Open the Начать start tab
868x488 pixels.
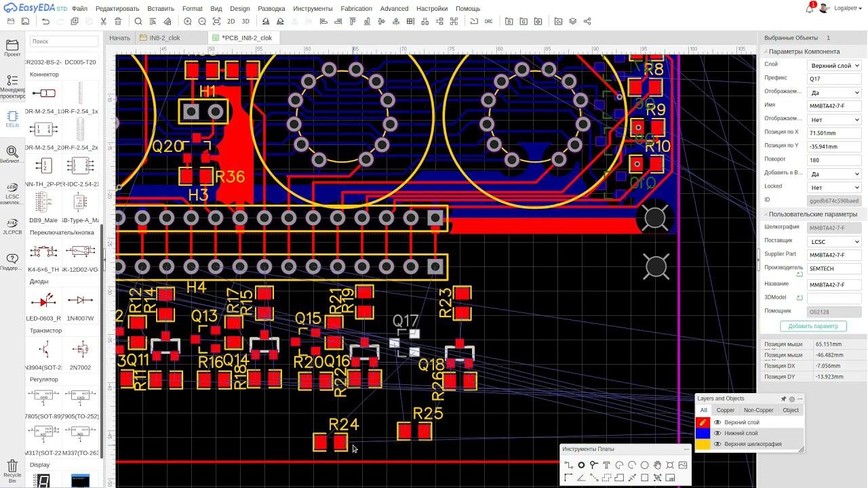click(119, 38)
